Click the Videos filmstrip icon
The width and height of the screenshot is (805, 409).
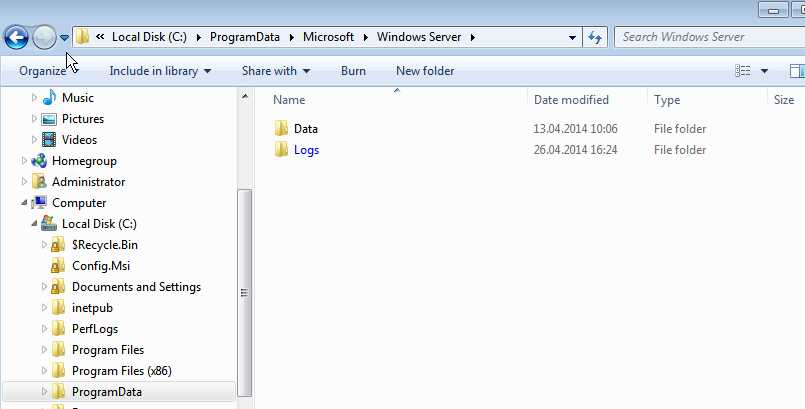coord(49,140)
